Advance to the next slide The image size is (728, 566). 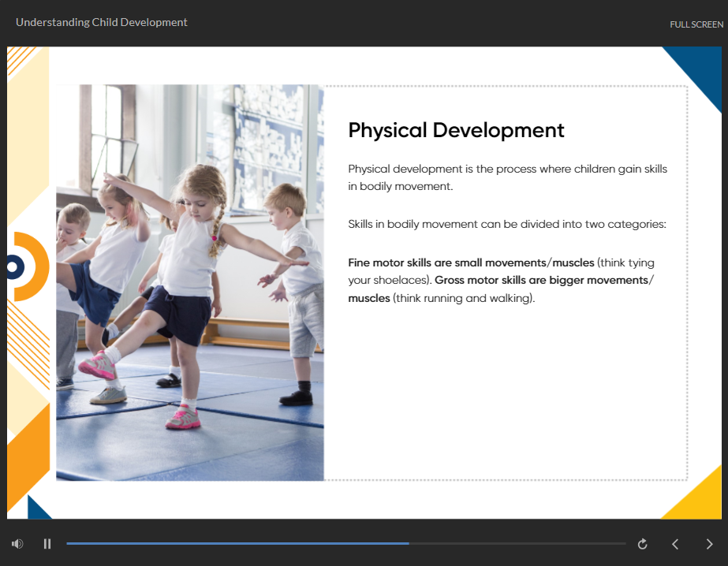[x=709, y=544]
